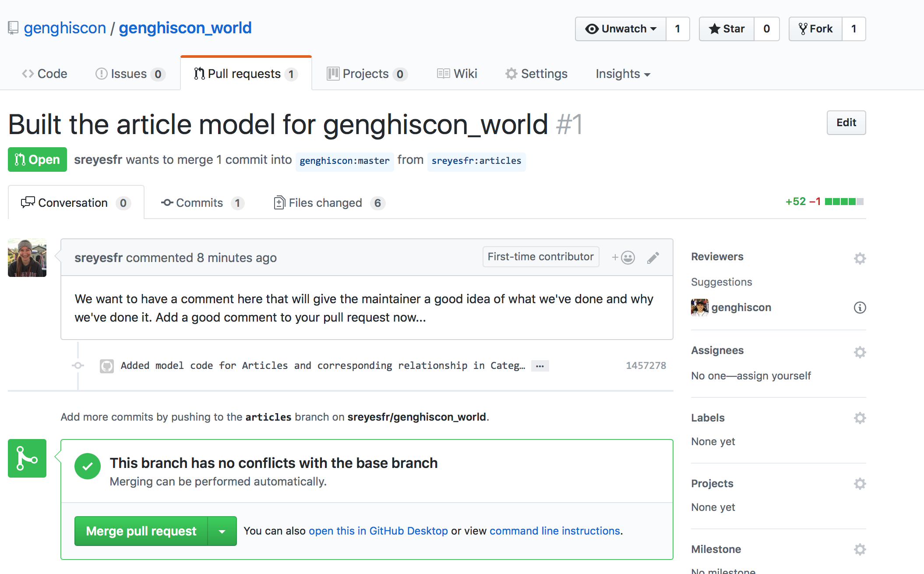Expand the commit message ellipsis button
This screenshot has height=574, width=924.
540,366
